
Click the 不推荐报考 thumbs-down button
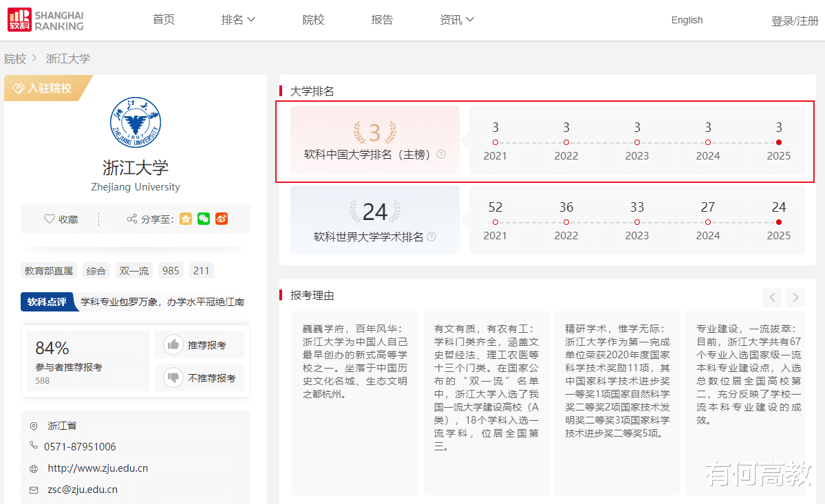tap(200, 378)
